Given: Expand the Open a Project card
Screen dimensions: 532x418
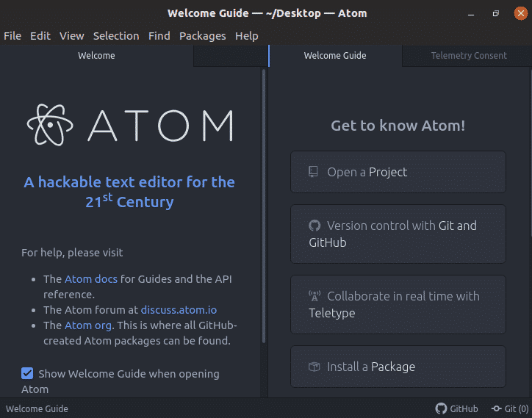Looking at the screenshot, I should pyautogui.click(x=398, y=172).
